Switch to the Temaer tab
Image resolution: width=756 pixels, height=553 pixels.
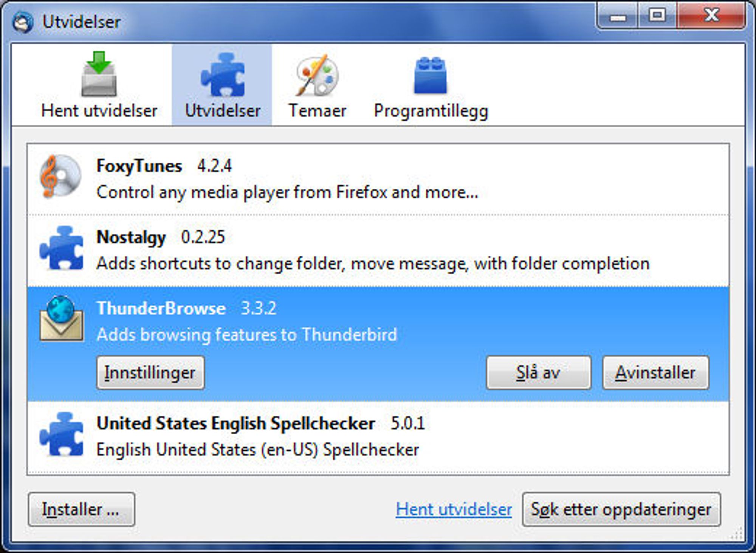click(317, 85)
